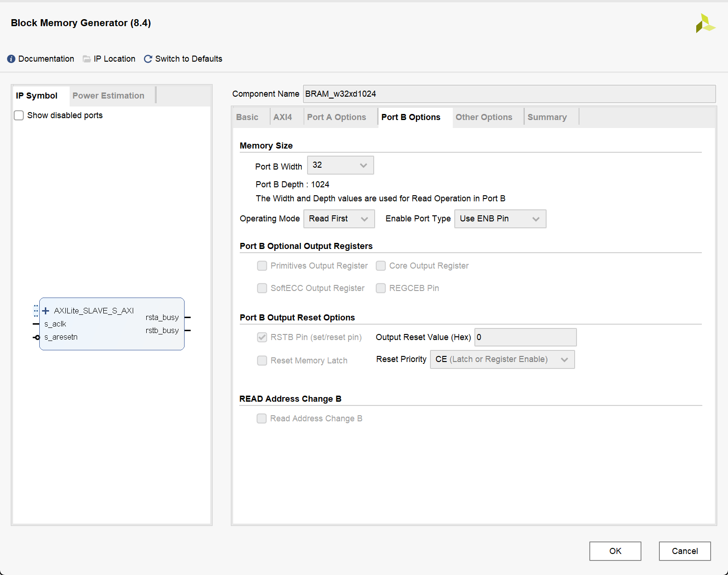Go to the Summary tab
This screenshot has width=728, height=575.
[x=547, y=117]
